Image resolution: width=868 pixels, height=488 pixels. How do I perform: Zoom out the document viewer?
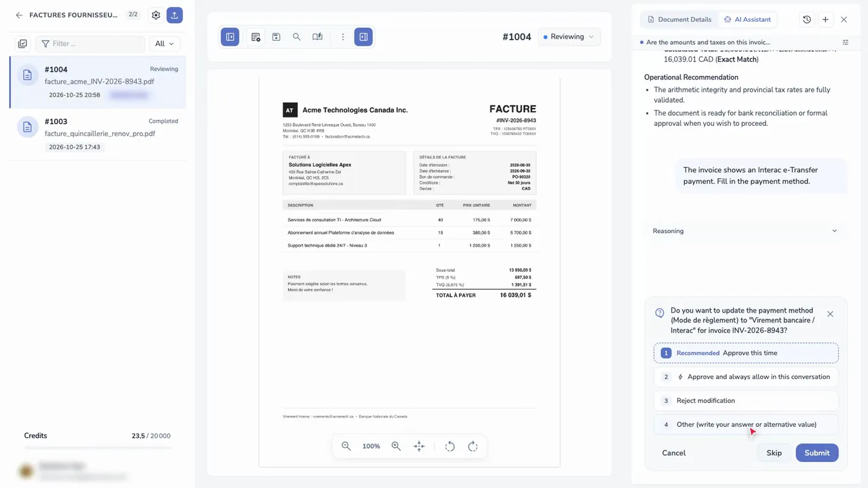pos(346,446)
